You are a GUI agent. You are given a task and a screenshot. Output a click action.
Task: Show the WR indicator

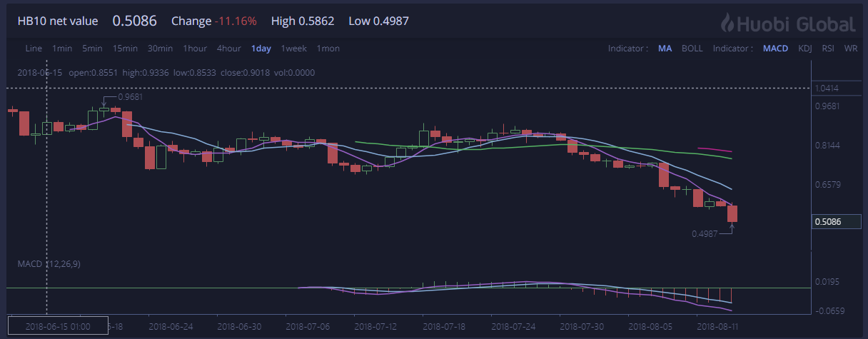tap(850, 49)
